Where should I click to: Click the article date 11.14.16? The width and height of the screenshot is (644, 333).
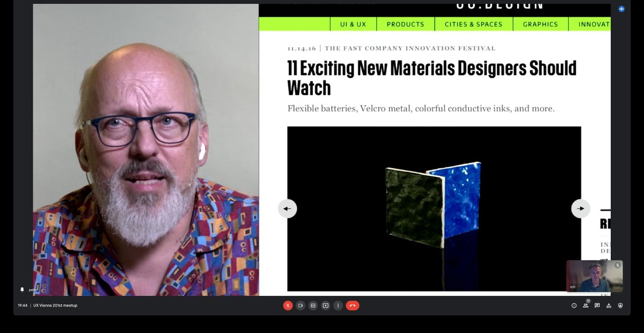pyautogui.click(x=301, y=48)
